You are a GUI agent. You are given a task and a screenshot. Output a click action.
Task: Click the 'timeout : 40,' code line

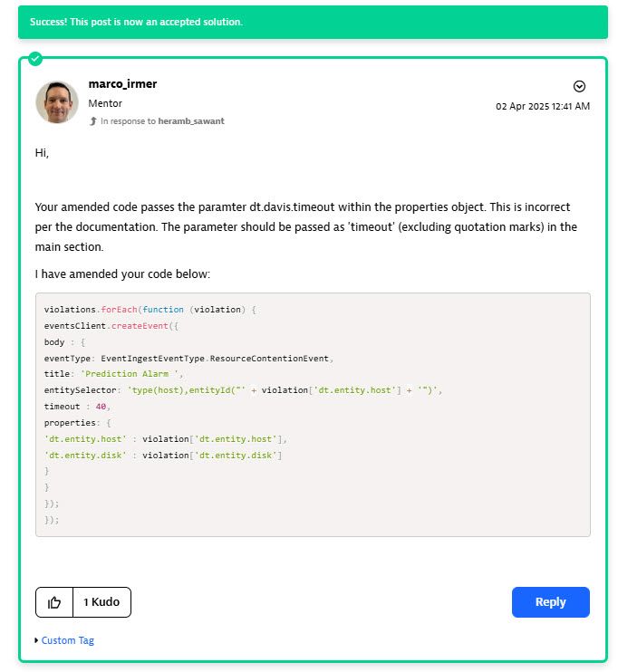click(x=78, y=407)
